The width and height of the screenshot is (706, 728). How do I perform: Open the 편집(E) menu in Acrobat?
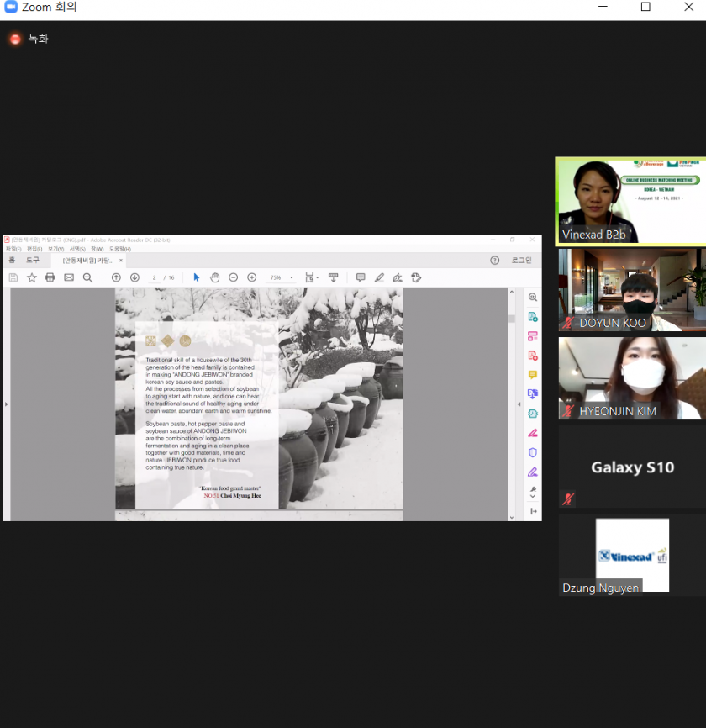pyautogui.click(x=34, y=249)
